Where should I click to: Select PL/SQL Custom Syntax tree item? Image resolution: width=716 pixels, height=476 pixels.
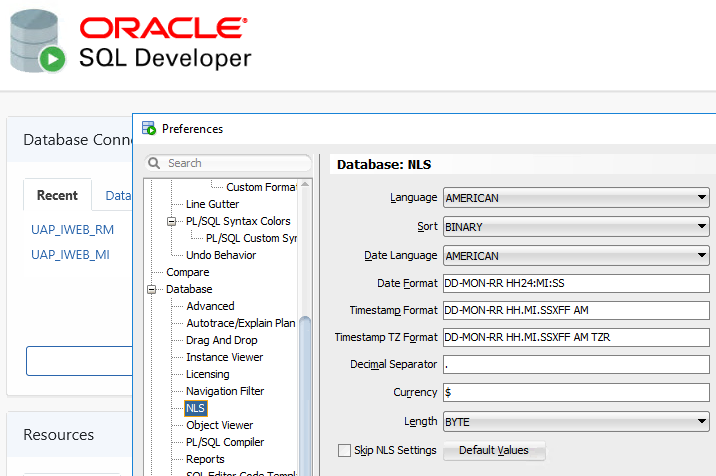(x=251, y=238)
